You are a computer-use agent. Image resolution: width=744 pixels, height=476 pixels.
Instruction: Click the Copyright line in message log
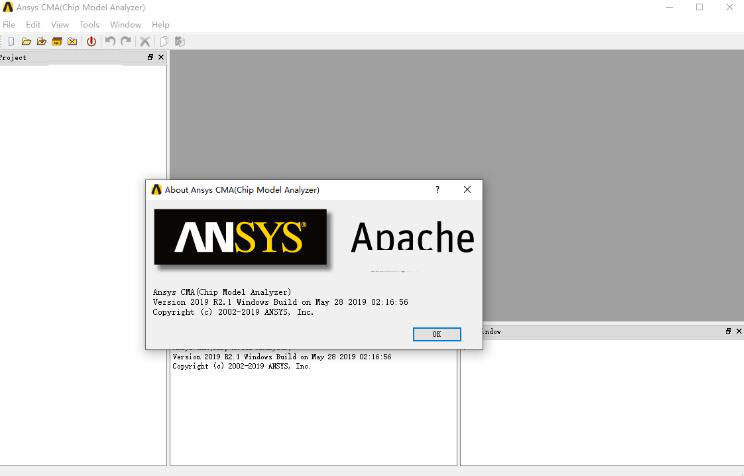(x=241, y=366)
